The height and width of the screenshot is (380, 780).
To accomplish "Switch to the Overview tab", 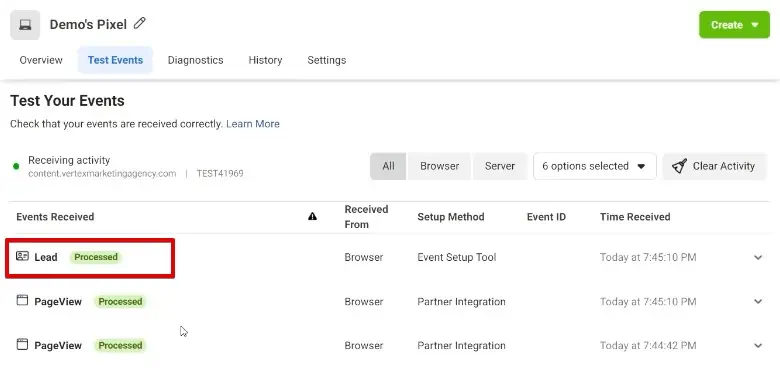I will pyautogui.click(x=41, y=60).
